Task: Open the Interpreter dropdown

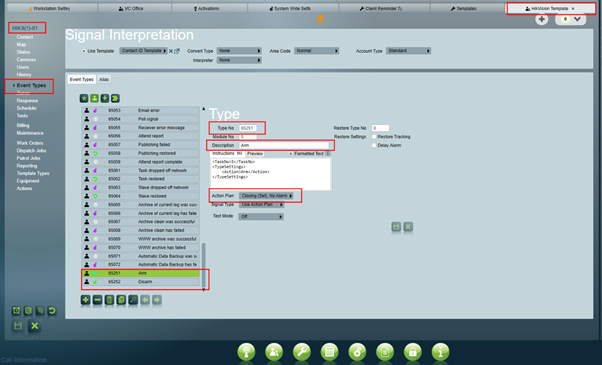Action: 239,60
